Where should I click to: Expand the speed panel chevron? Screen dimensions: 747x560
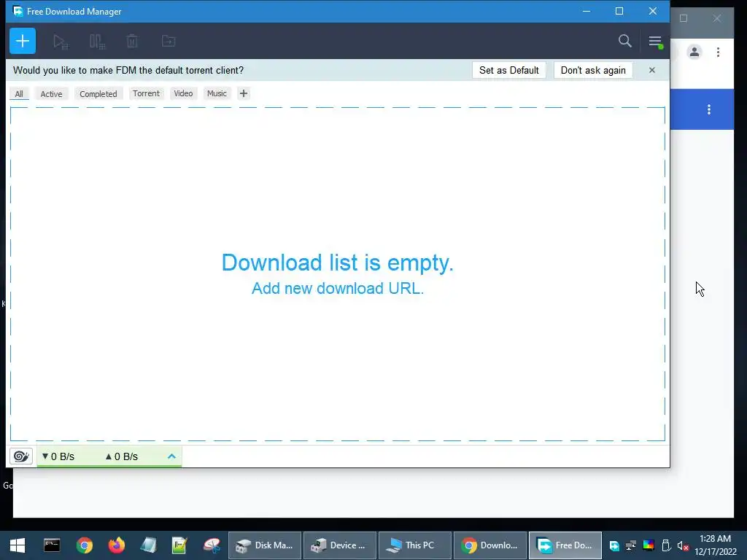pos(171,456)
